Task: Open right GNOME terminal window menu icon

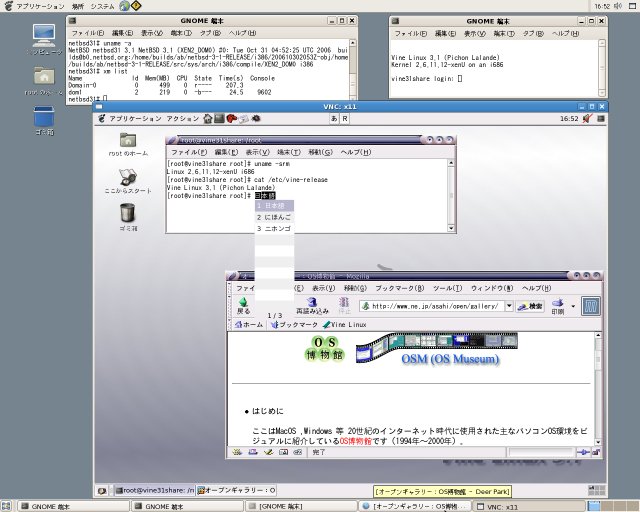Action: click(x=395, y=21)
